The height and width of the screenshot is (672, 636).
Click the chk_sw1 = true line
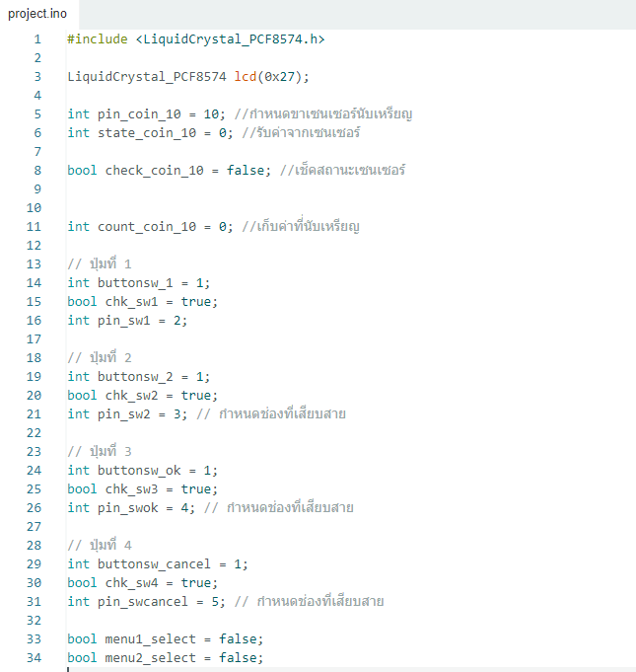tap(143, 302)
